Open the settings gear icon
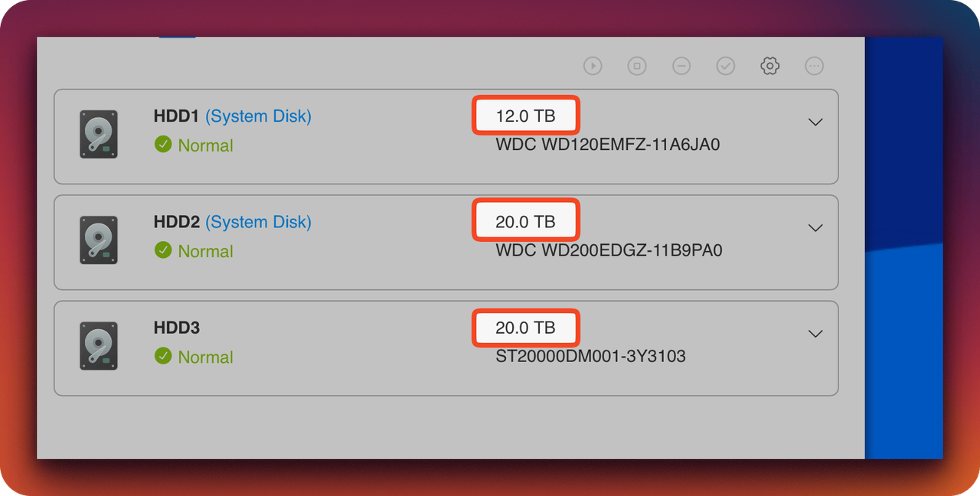The height and width of the screenshot is (496, 980). click(x=770, y=66)
